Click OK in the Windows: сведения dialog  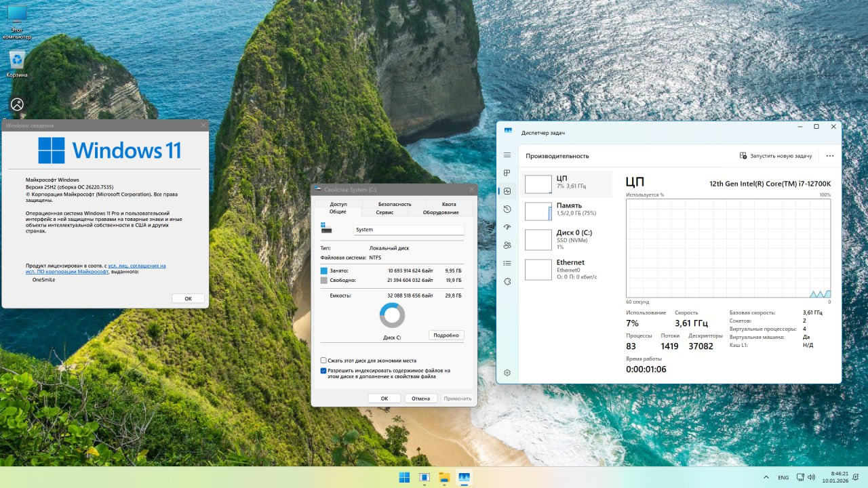[189, 298]
